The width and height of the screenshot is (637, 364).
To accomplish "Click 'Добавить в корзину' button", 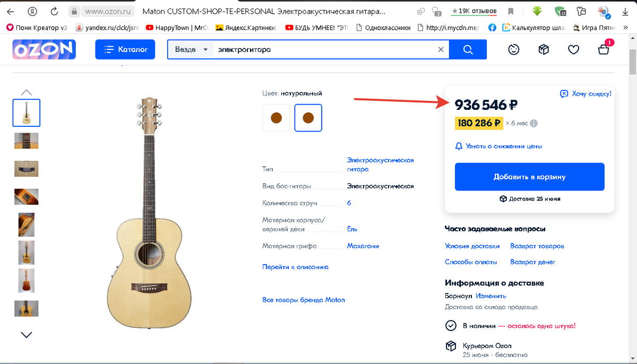I will (529, 176).
